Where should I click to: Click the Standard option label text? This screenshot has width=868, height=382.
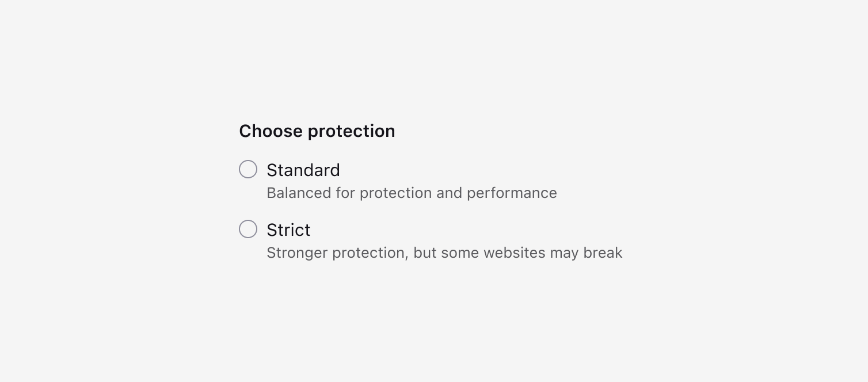tap(303, 170)
